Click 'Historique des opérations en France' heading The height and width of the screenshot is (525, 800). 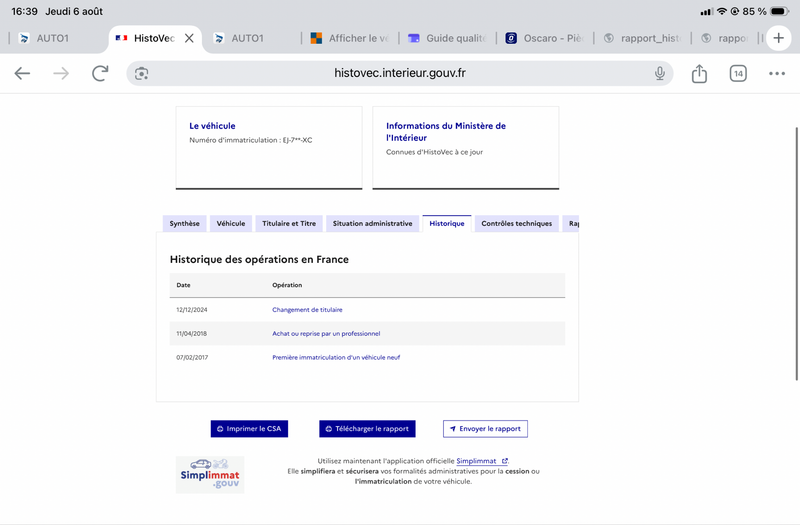(x=259, y=259)
